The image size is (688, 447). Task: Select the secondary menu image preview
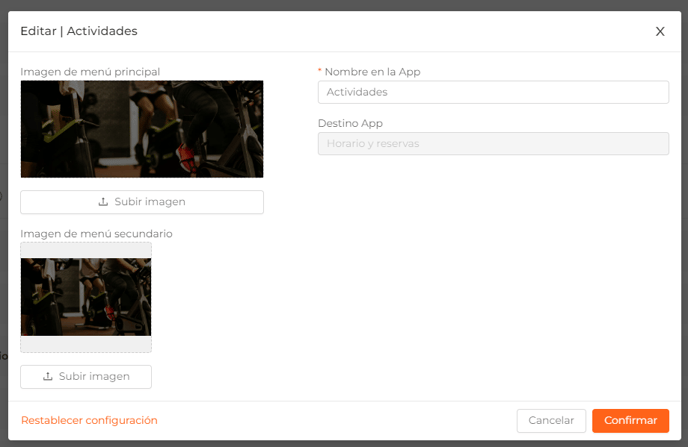[x=86, y=297]
